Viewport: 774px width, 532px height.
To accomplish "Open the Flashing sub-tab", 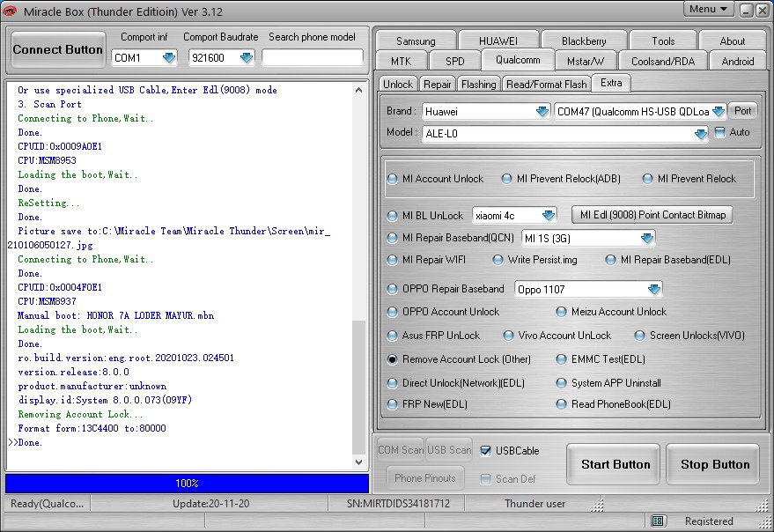I will pos(479,85).
